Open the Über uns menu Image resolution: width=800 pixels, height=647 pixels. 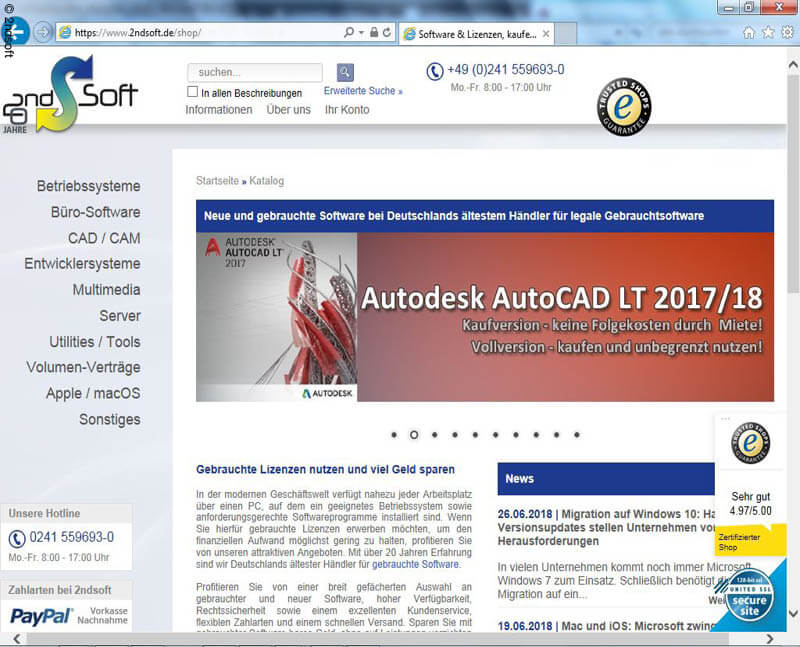click(288, 110)
